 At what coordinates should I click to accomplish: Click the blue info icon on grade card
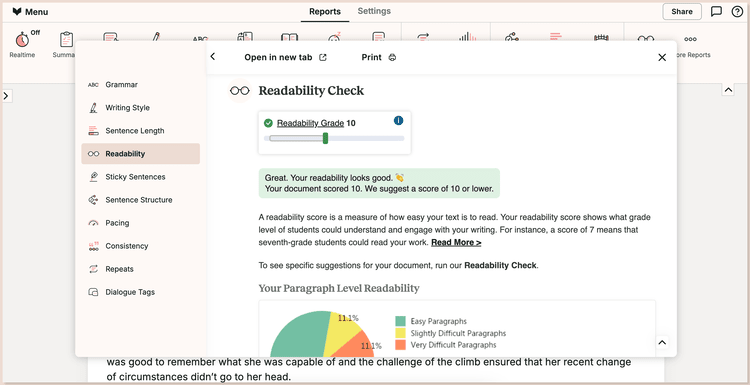tap(398, 121)
